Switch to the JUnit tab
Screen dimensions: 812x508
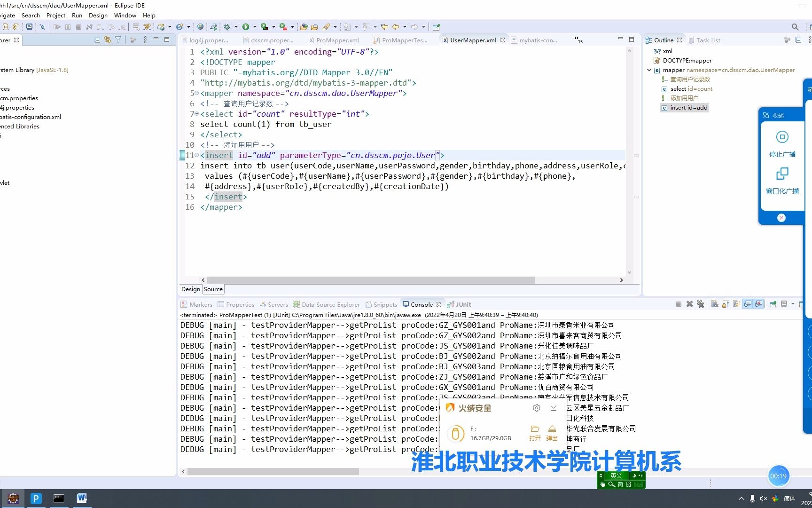coord(459,304)
